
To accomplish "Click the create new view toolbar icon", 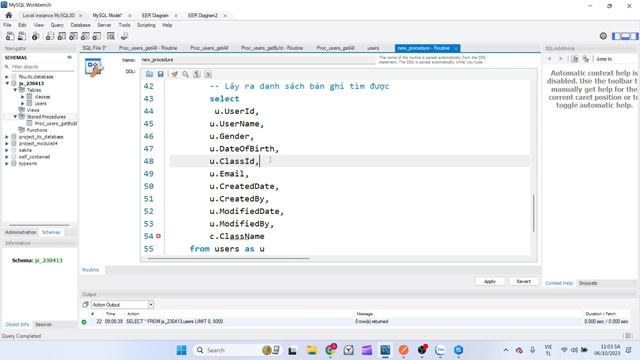I will (73, 36).
